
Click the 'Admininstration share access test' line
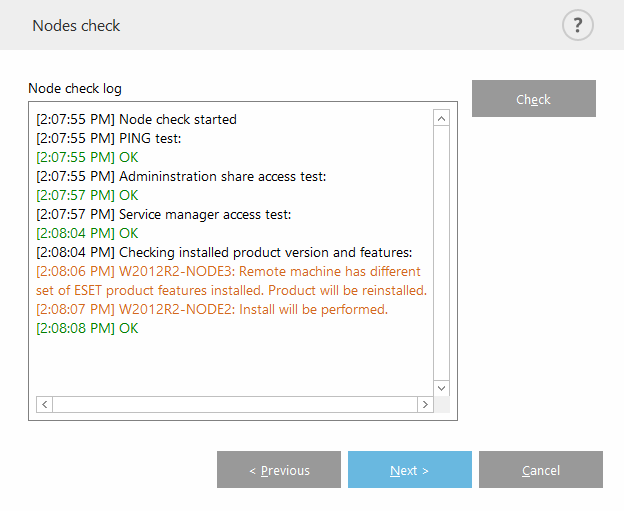[181, 176]
